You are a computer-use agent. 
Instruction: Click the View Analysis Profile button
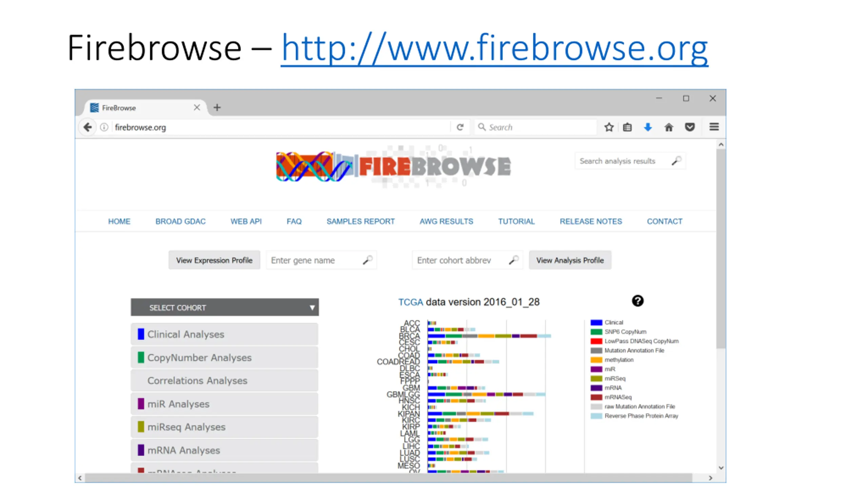click(x=570, y=260)
